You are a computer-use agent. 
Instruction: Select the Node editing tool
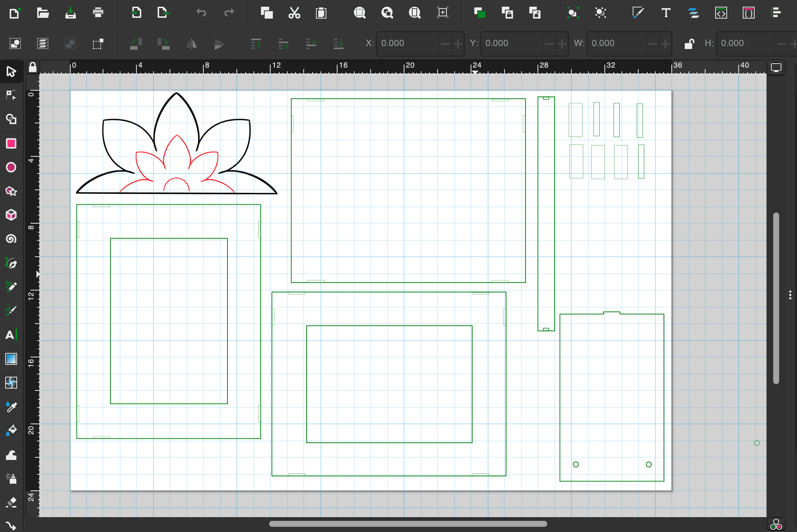[11, 95]
